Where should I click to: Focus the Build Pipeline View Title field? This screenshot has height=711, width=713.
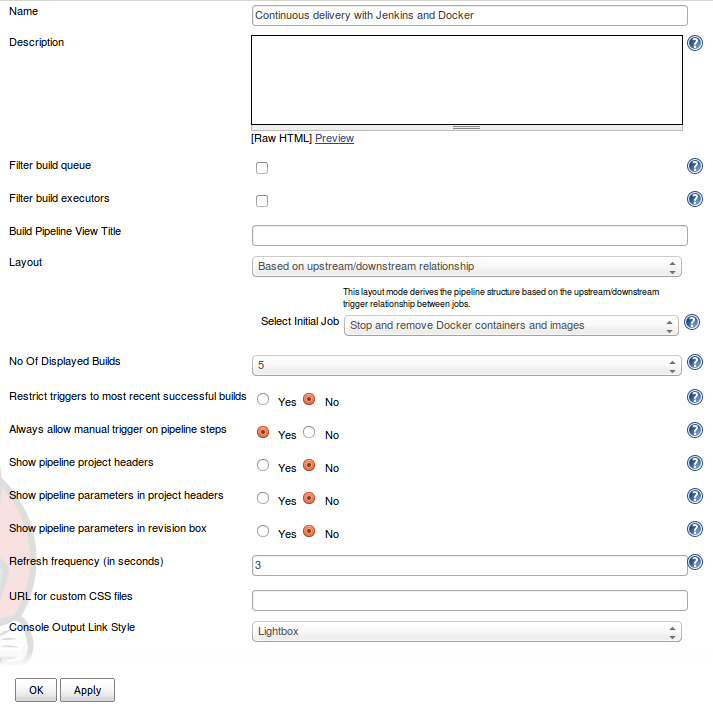(470, 235)
